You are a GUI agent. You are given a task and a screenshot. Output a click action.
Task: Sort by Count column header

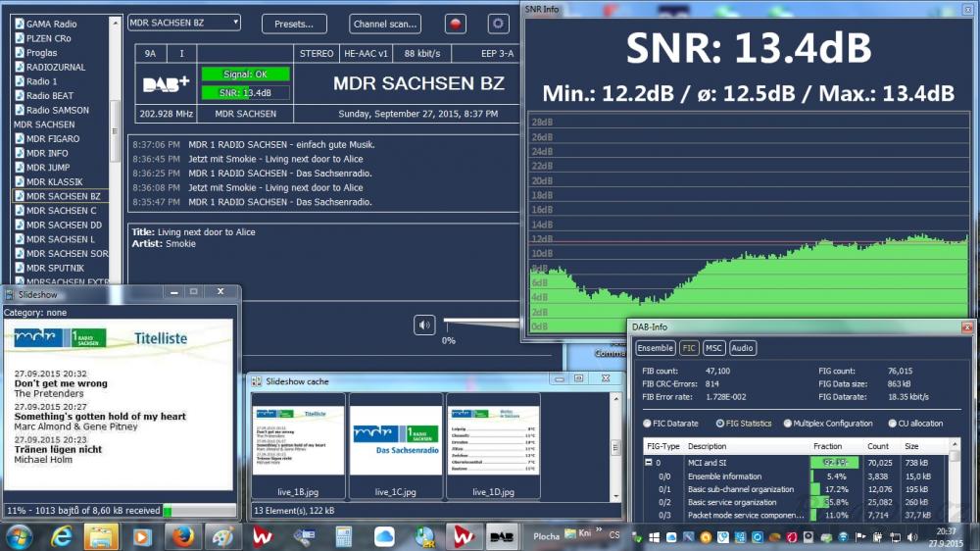point(877,446)
